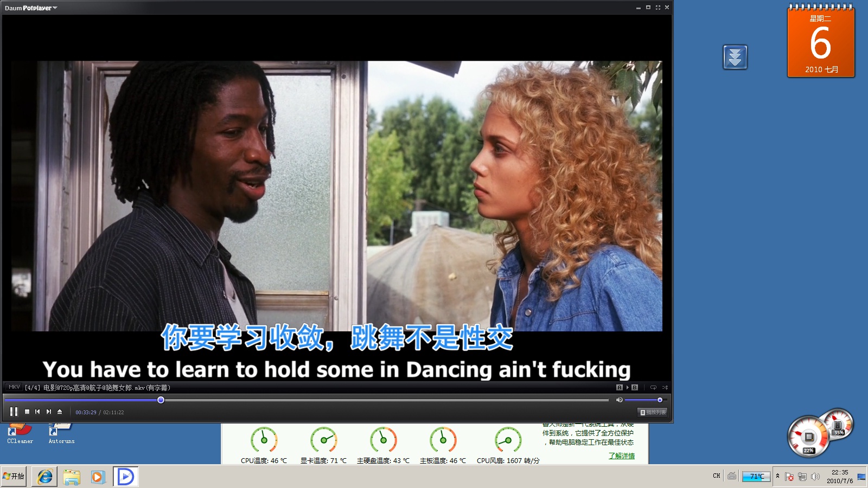
Task: Open the Autoruns desktop shortcut
Action: 61,434
